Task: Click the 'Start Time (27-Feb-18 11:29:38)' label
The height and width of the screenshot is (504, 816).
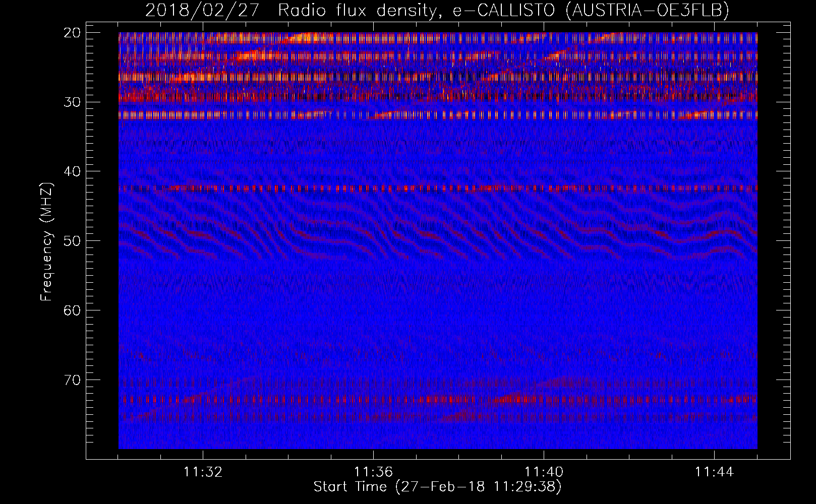Action: 437,487
